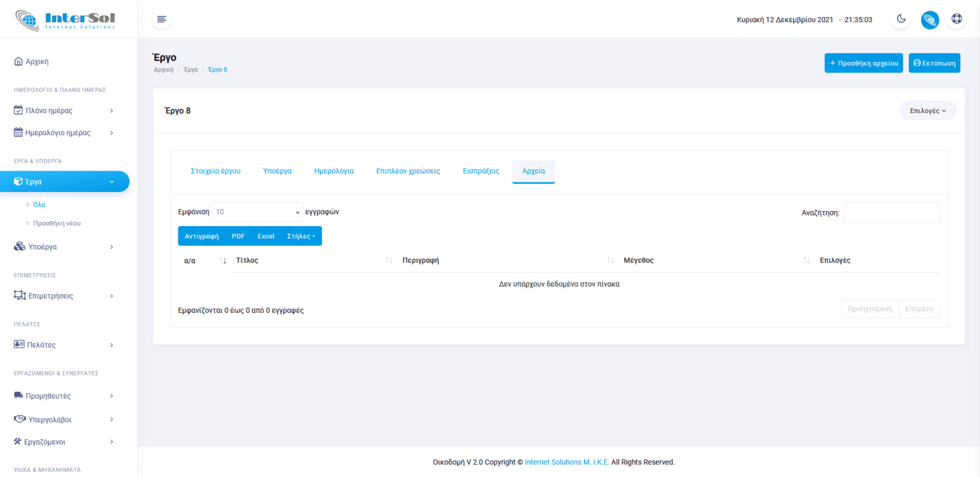Image resolution: width=980 pixels, height=477 pixels.
Task: Click the home icon beside Αρχική
Action: 18,61
